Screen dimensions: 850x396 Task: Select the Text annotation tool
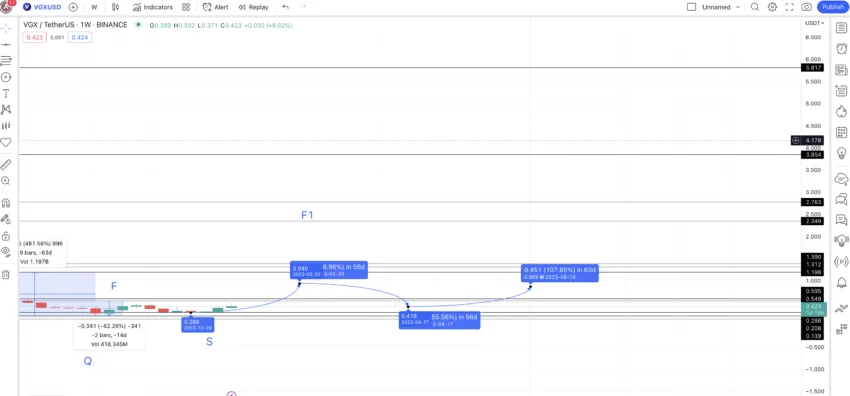point(6,93)
